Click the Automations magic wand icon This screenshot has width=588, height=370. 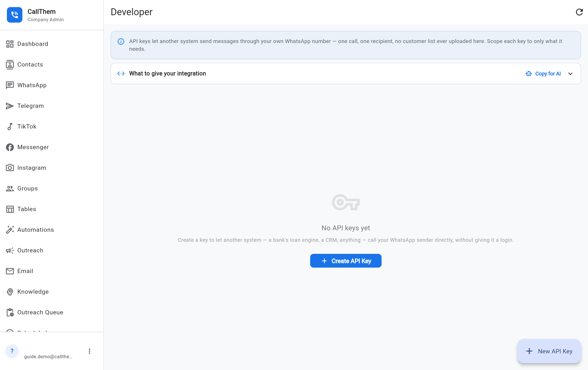pos(10,230)
